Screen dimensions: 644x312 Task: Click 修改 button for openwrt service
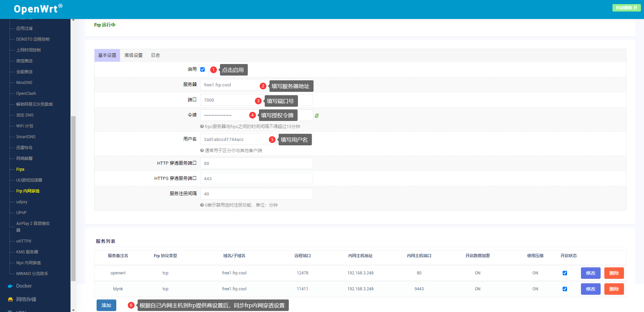click(591, 273)
